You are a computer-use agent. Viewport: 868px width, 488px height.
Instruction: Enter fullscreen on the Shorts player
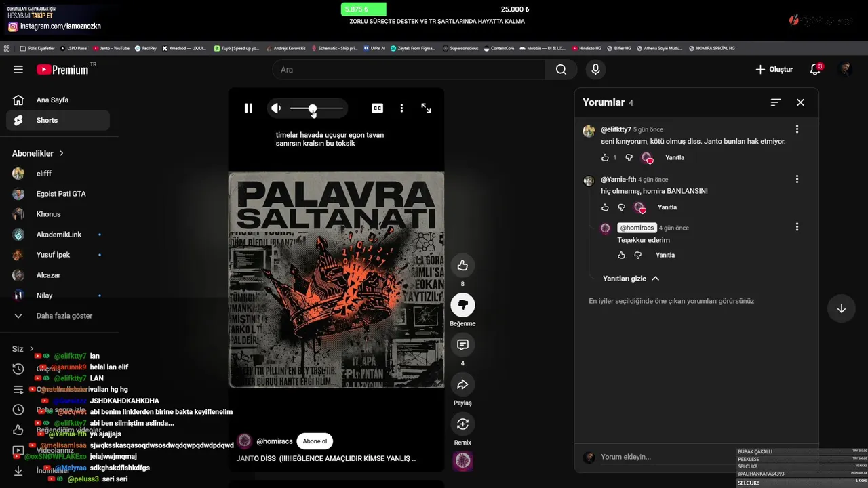click(x=426, y=108)
